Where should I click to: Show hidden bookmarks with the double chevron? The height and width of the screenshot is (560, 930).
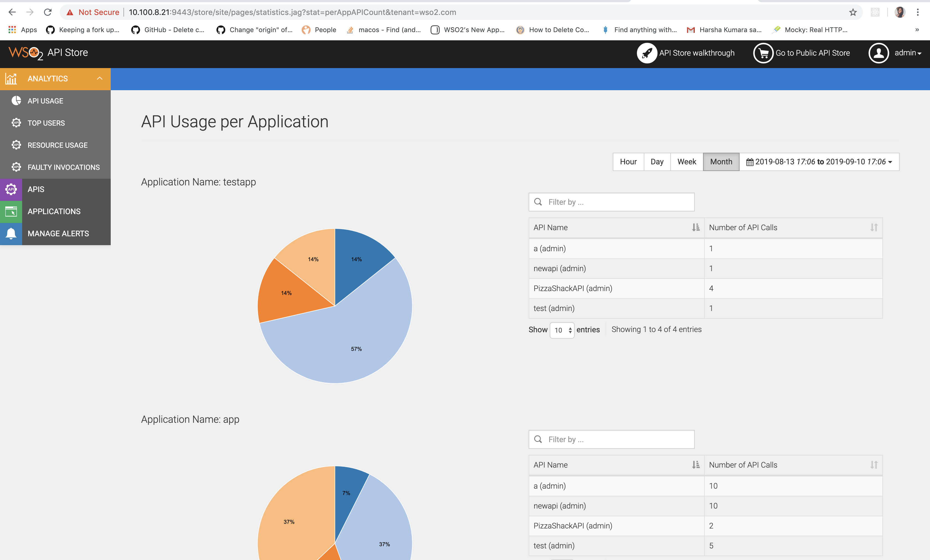click(x=917, y=30)
